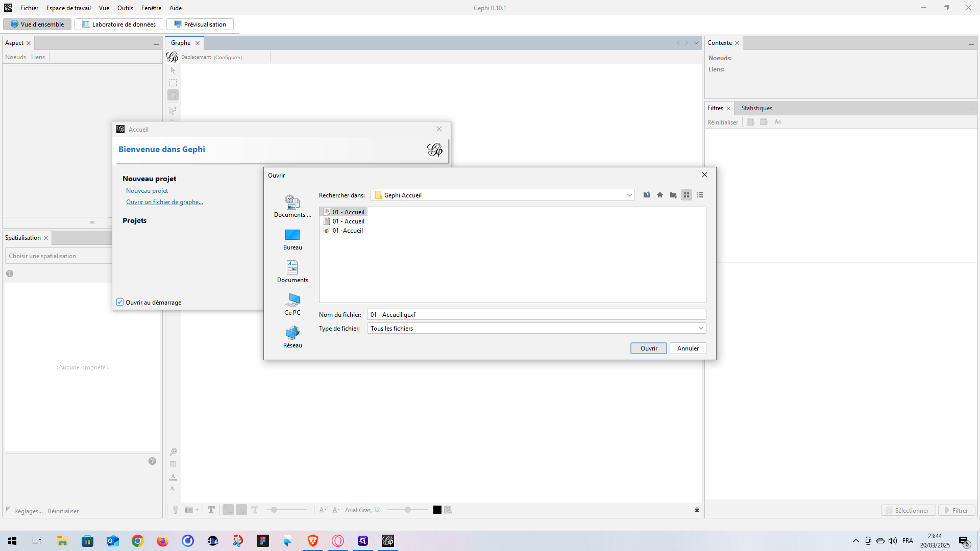Select the first '01 - Accueil' file
The width and height of the screenshot is (980, 551).
click(x=344, y=212)
